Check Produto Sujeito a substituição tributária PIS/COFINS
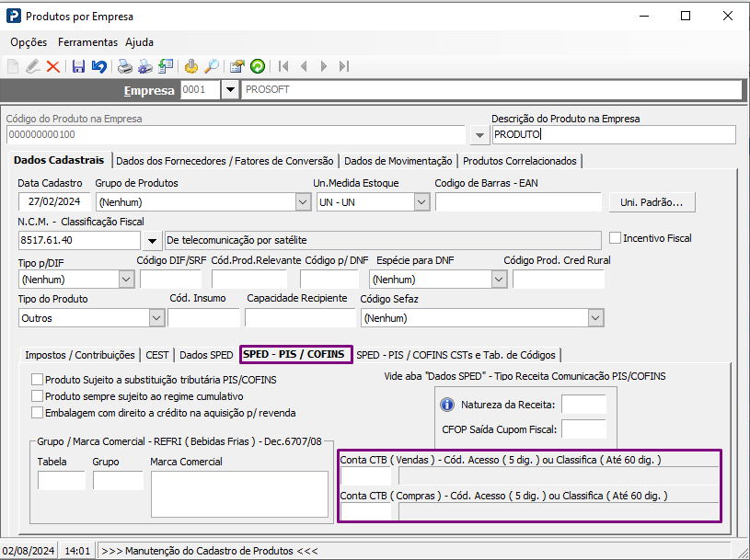 point(38,379)
